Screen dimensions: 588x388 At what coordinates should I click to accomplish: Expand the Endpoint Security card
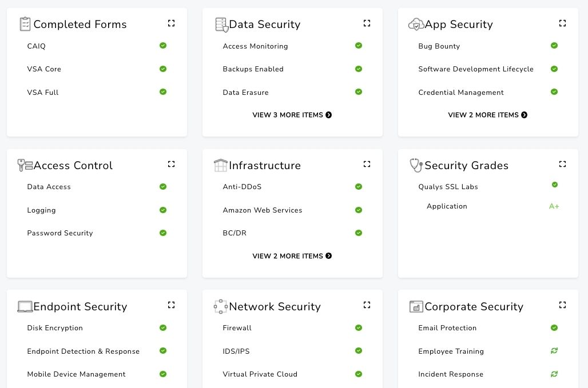coord(172,305)
